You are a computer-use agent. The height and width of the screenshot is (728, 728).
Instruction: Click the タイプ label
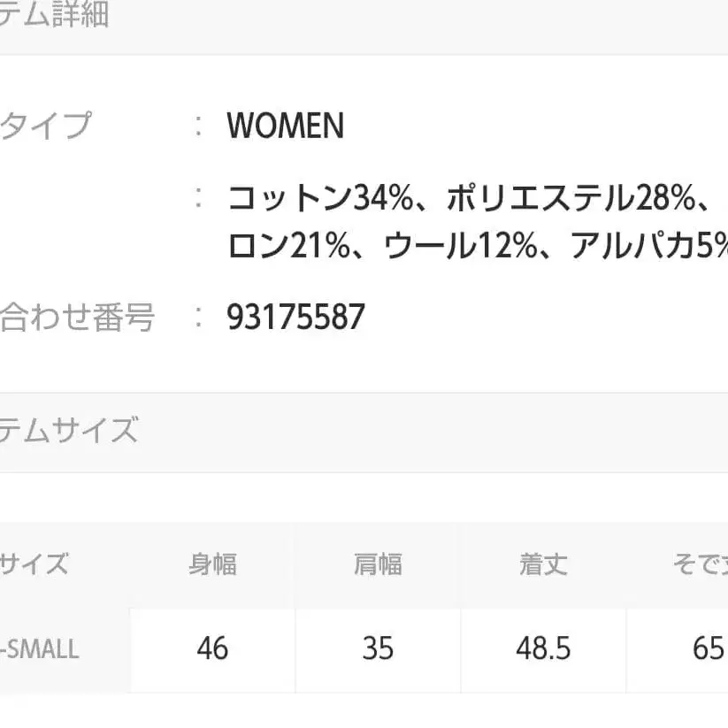(44, 126)
